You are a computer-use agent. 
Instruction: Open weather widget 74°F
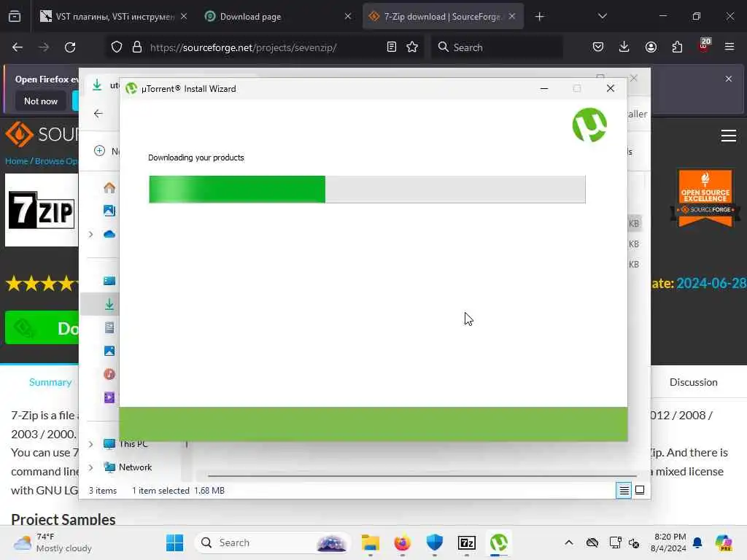53,542
